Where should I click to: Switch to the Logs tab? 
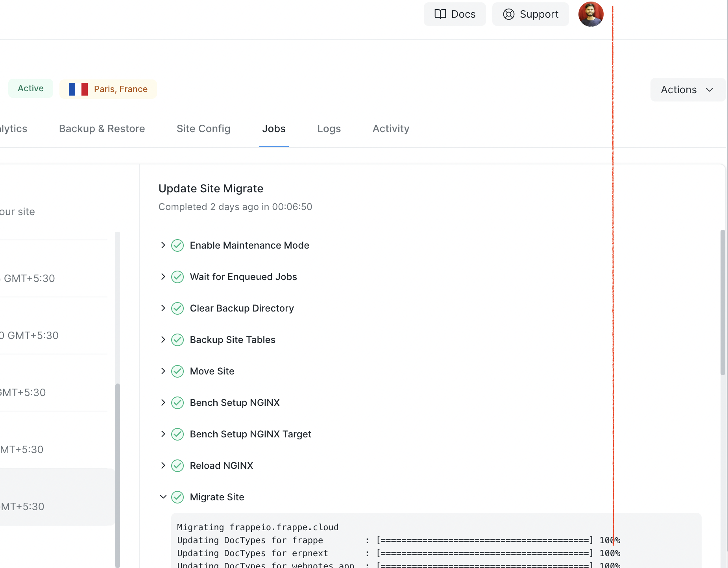pyautogui.click(x=329, y=129)
